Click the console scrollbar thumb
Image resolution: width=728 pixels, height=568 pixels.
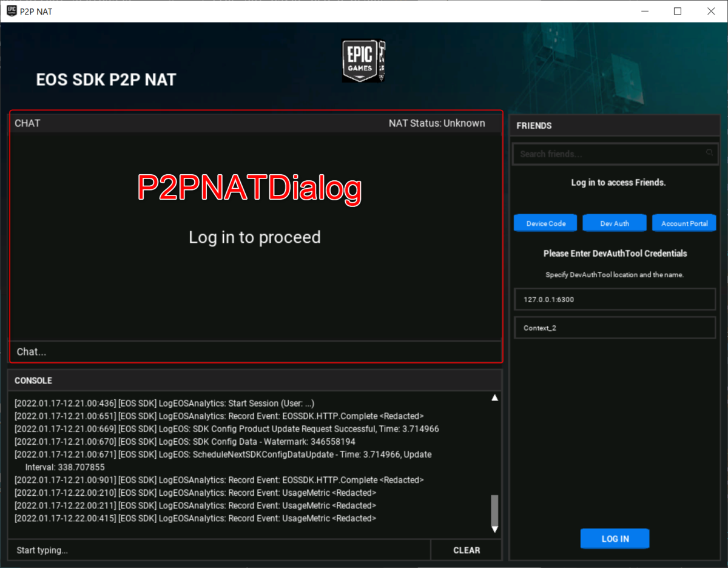pos(494,510)
